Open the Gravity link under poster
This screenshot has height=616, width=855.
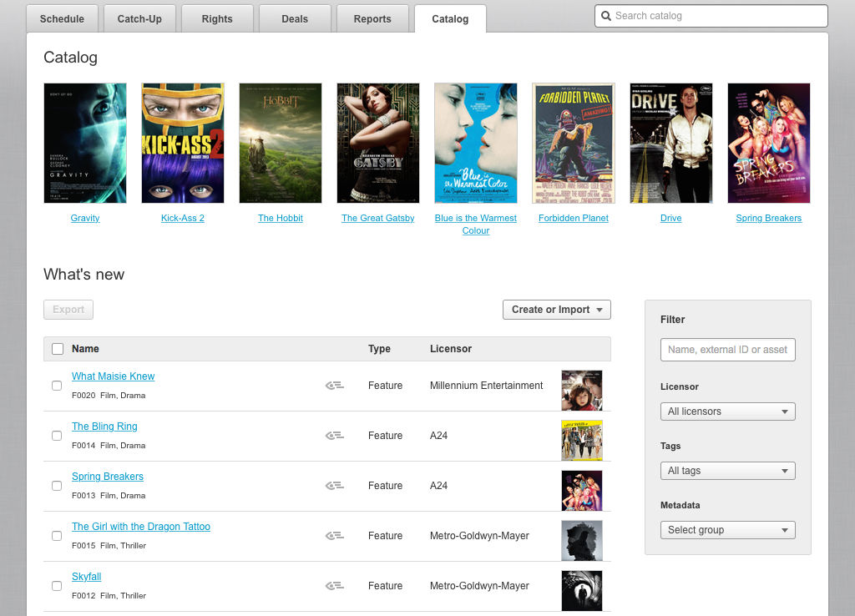[x=85, y=218]
